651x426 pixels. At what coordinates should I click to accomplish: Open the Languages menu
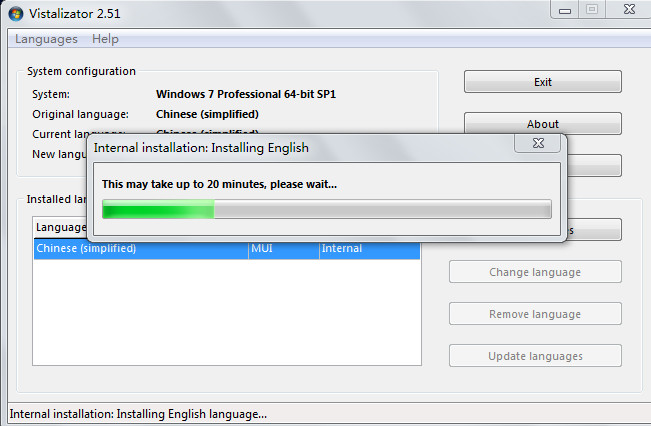46,39
